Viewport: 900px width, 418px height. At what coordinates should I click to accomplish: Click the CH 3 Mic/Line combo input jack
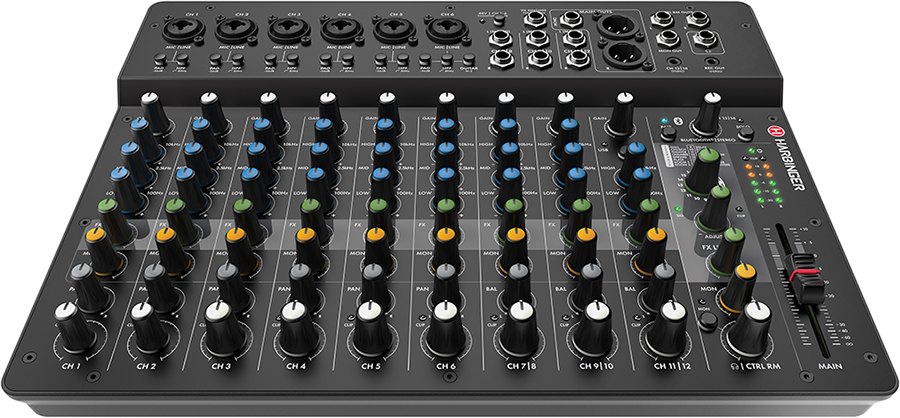coord(289,30)
